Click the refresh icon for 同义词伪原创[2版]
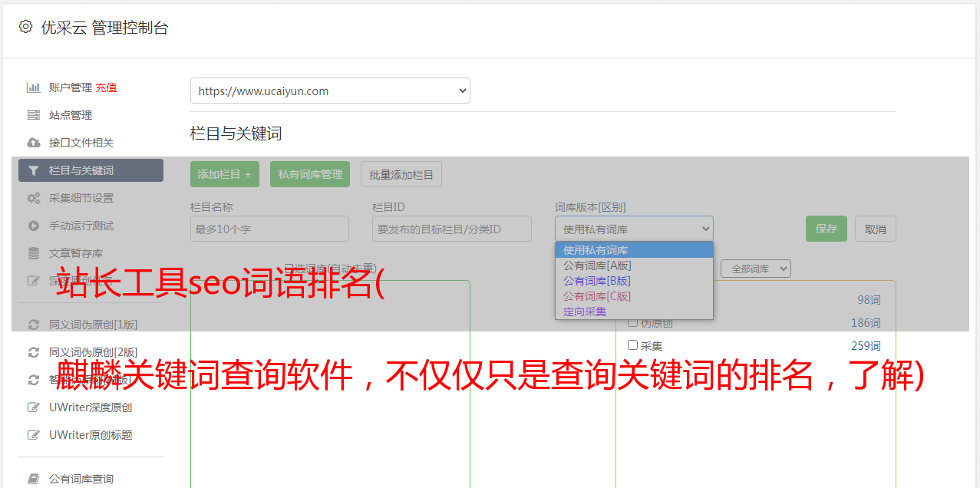This screenshot has height=488, width=980. 34,352
